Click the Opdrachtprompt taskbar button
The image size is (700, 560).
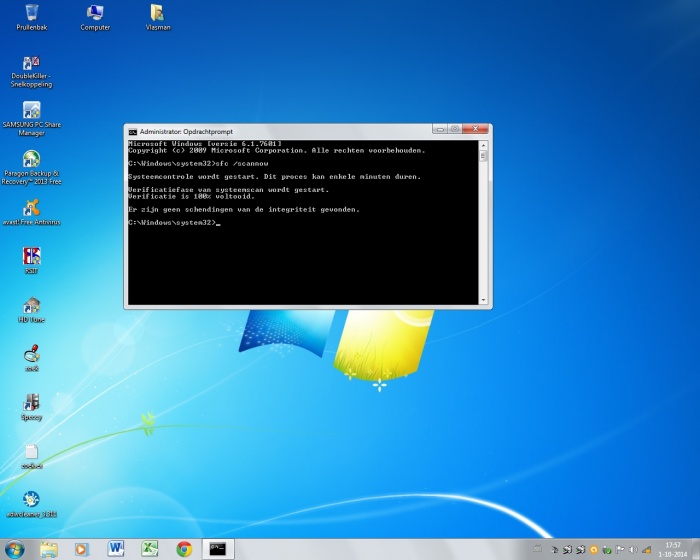tap(218, 549)
